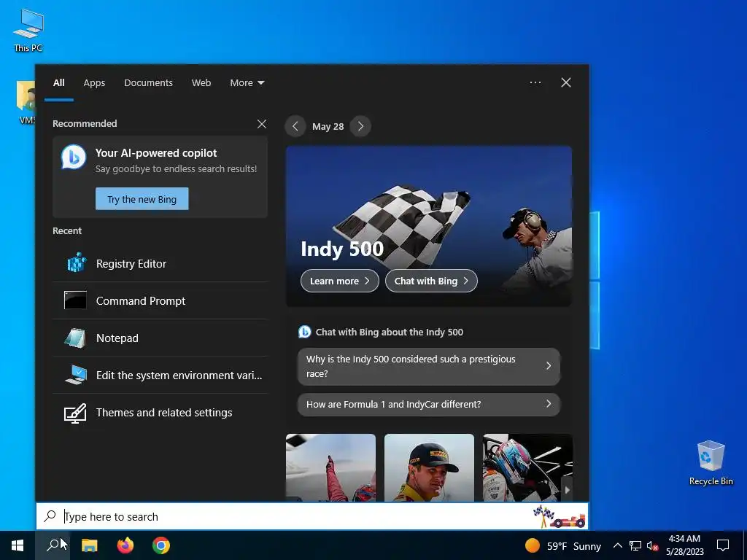Open the thumbnail of person pointing upward
747x560 pixels.
click(x=330, y=467)
